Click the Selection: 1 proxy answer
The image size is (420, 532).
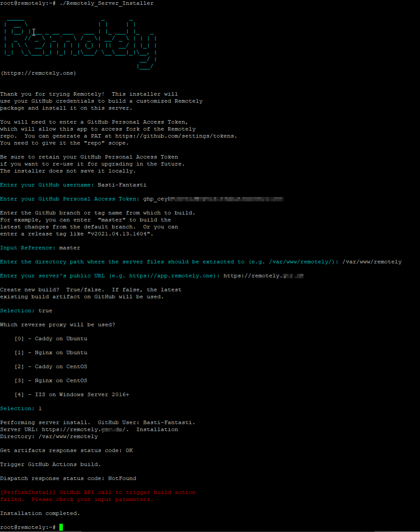pos(40,408)
